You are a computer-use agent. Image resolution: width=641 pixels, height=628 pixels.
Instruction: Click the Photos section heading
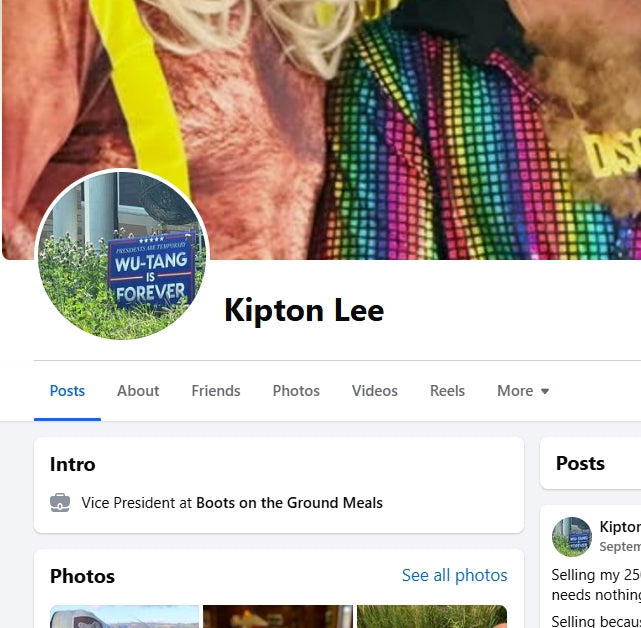[82, 576]
